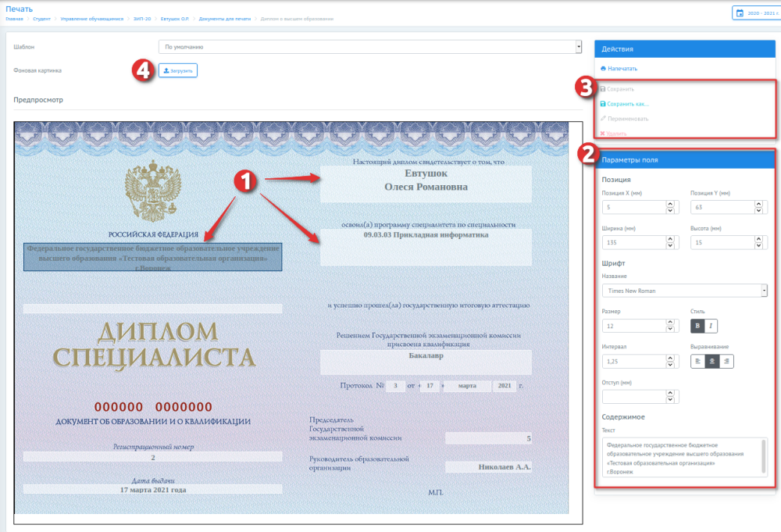
Task: Open ЗИП-20 group breadcrumb
Action: click(x=142, y=19)
